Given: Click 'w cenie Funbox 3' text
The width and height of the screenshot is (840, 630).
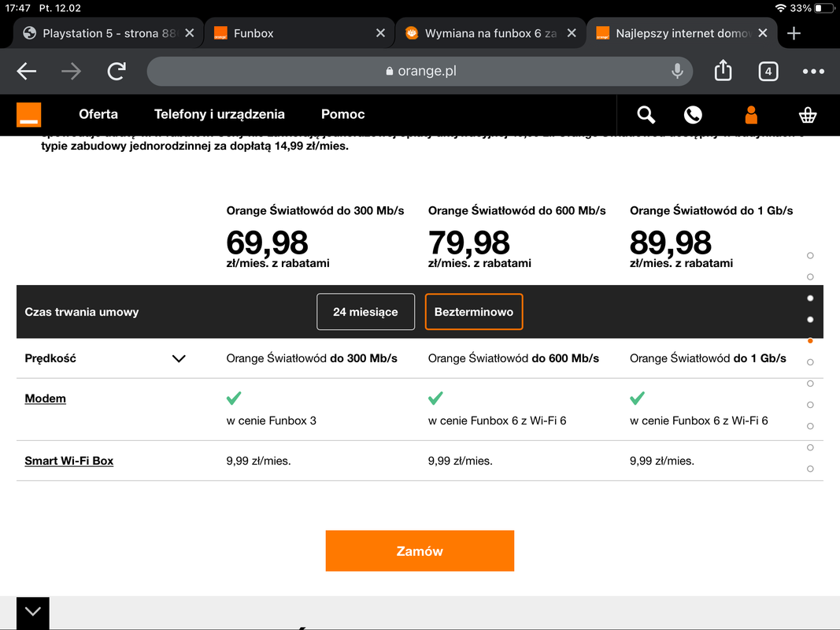Looking at the screenshot, I should 271,421.
